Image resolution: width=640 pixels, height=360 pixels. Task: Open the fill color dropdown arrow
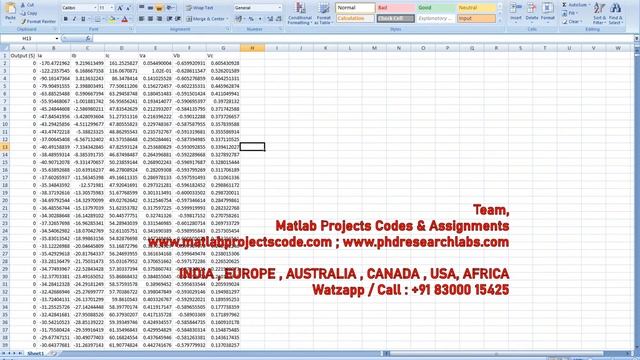tap(118, 19)
